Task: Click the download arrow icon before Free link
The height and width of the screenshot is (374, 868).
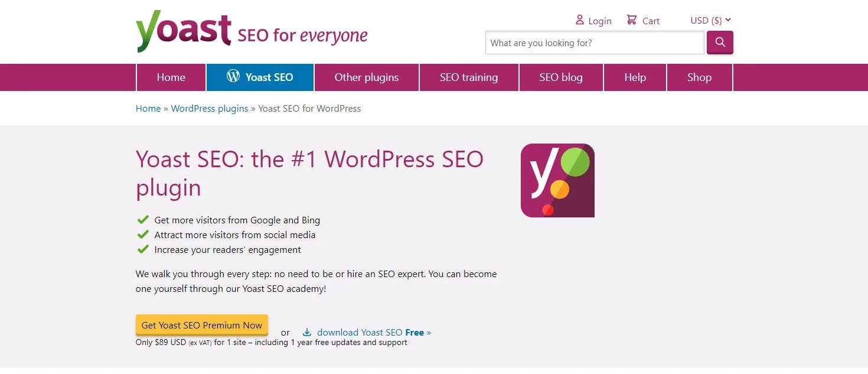Action: click(x=307, y=333)
